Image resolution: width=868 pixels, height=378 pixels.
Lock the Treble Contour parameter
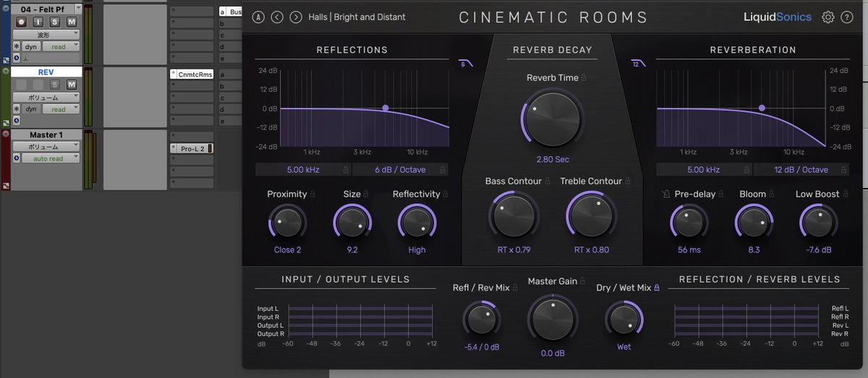point(626,181)
